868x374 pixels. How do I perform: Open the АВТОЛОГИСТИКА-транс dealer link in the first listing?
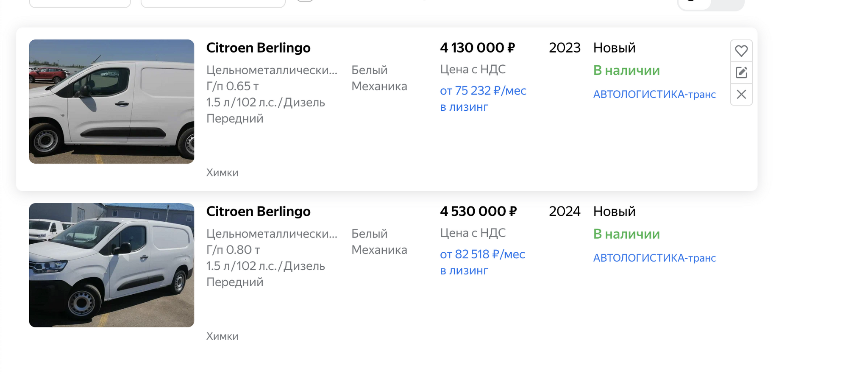(x=654, y=94)
